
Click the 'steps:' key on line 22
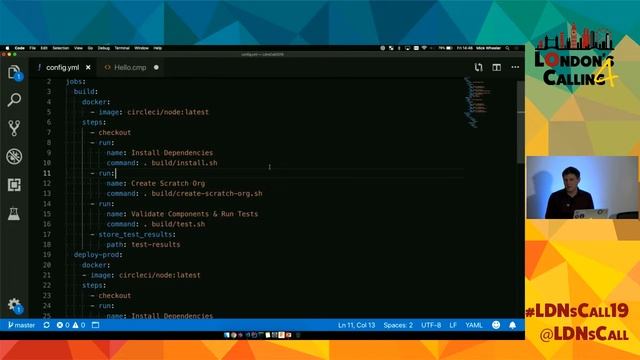94,285
